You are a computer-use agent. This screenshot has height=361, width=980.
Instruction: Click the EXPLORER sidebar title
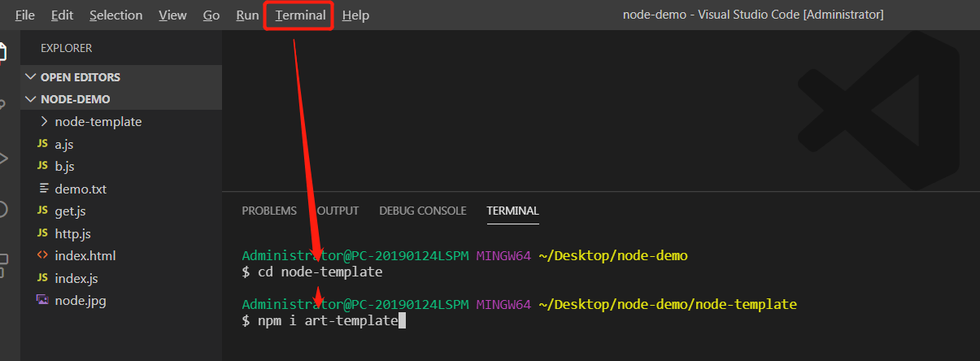pos(66,48)
